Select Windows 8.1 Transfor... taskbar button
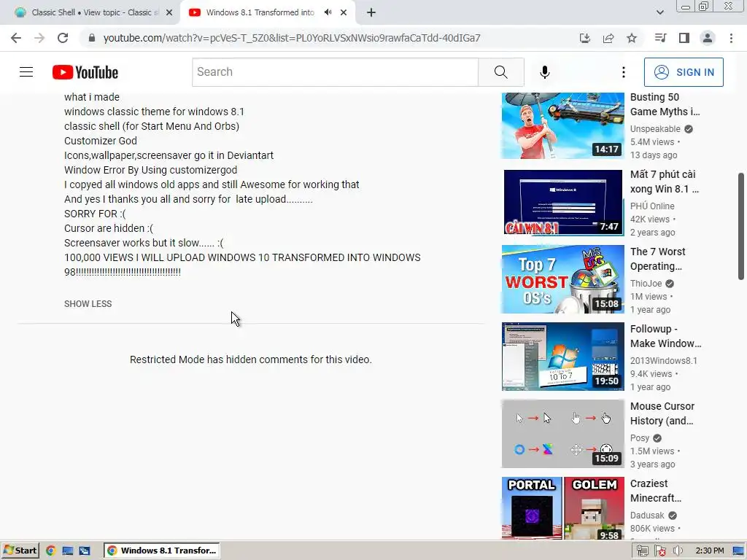 point(161,551)
